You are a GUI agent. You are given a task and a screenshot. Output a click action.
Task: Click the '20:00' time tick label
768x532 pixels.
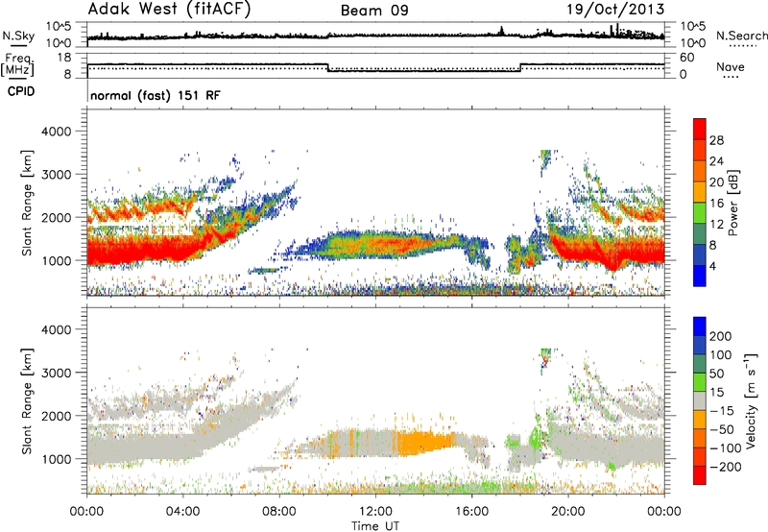(x=568, y=512)
